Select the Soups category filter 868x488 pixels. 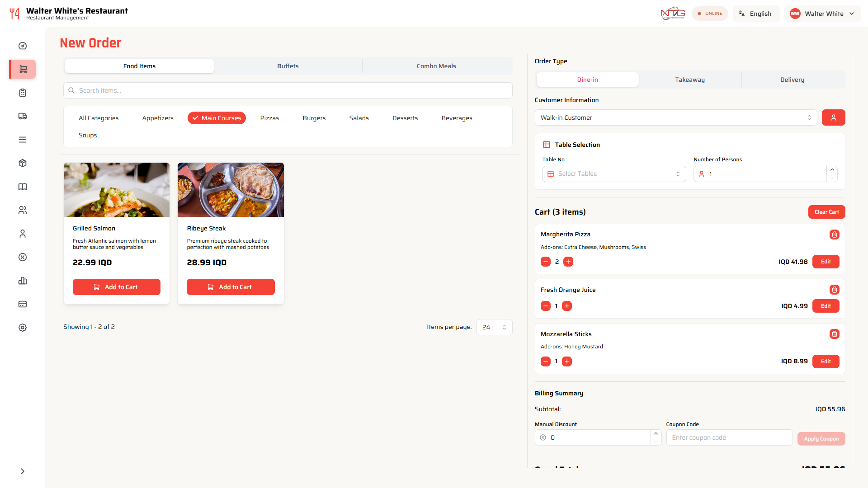tap(88, 135)
